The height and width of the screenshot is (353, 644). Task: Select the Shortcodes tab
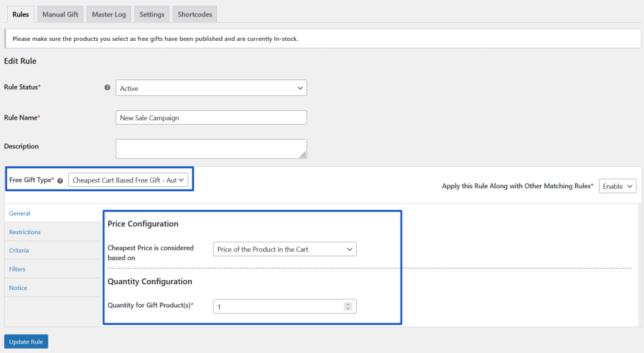[x=194, y=14]
